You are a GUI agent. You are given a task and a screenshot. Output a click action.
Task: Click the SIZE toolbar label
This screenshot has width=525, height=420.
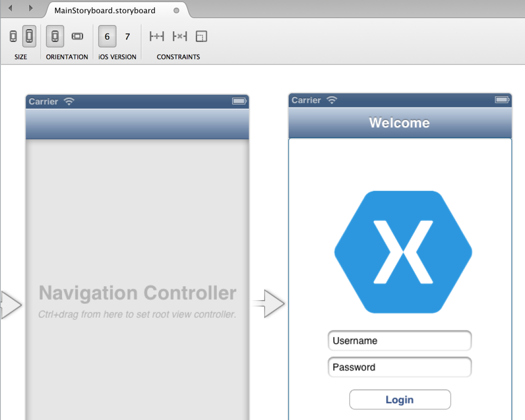click(x=21, y=57)
